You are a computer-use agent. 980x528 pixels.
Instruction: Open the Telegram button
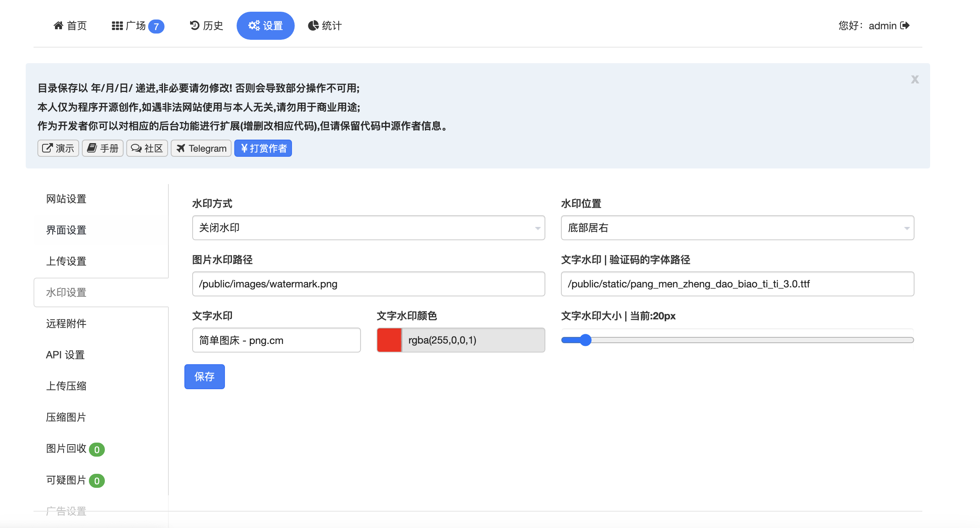[201, 148]
